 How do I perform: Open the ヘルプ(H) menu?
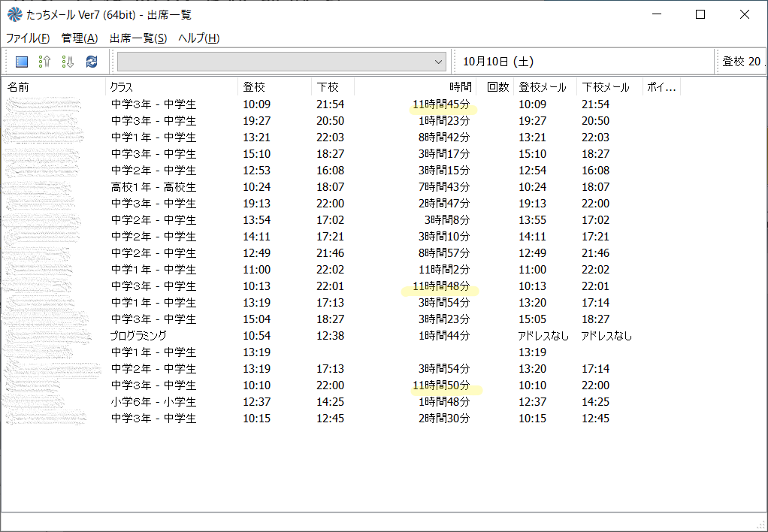click(198, 38)
